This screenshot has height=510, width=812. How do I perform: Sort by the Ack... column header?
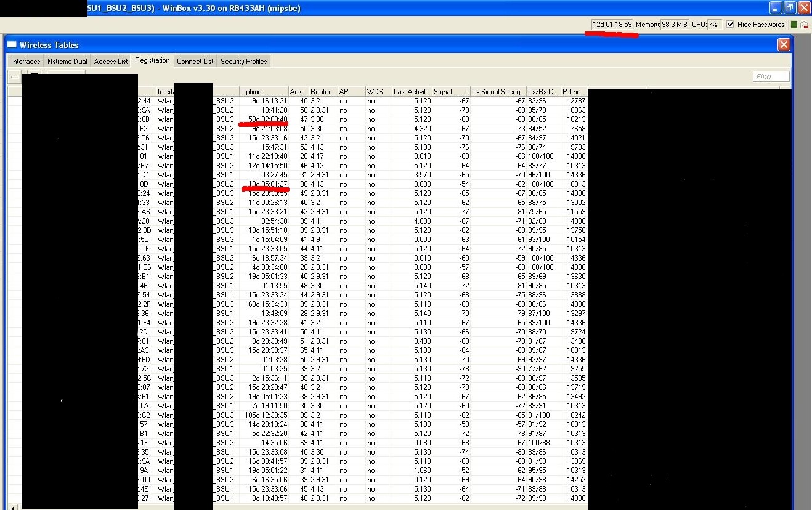pos(298,92)
